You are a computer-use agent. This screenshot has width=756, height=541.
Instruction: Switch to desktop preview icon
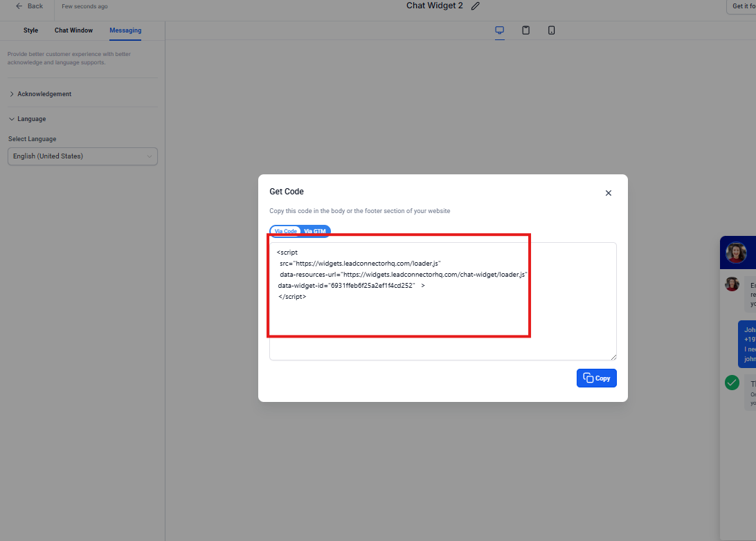click(x=499, y=30)
